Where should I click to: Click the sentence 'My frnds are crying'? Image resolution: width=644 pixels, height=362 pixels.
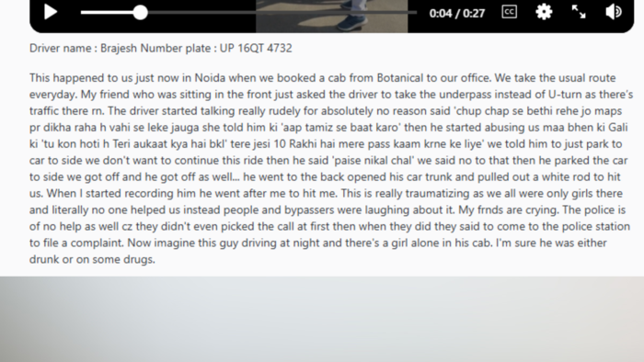[509, 209]
